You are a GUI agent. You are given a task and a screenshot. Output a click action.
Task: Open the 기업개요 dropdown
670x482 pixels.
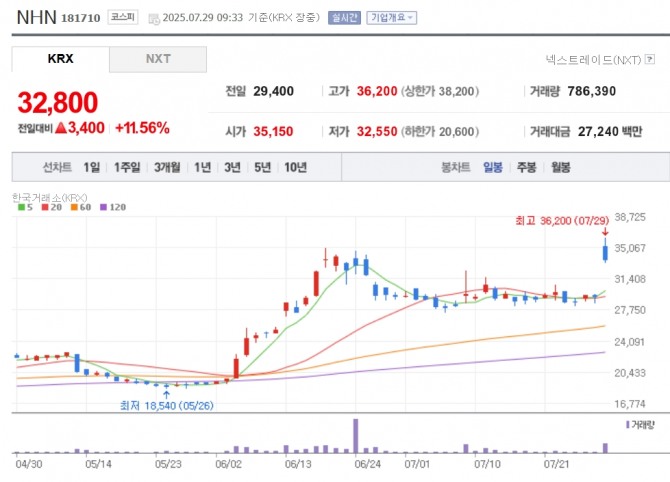click(x=392, y=18)
